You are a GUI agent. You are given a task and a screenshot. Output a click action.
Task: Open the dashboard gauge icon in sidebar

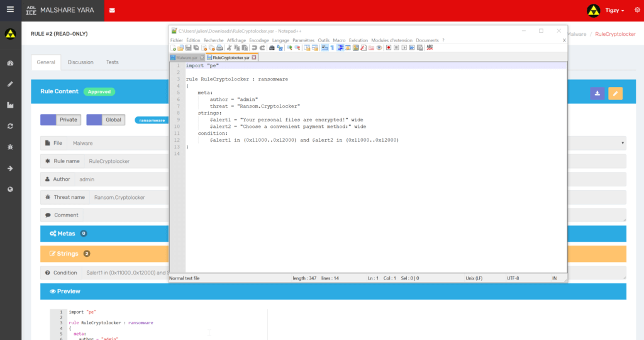10,64
